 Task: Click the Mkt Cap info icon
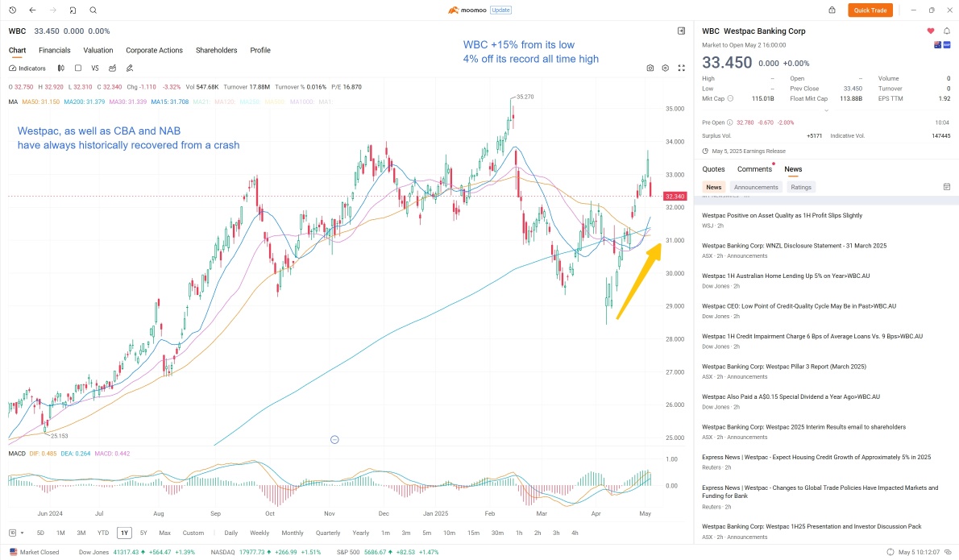click(x=730, y=98)
